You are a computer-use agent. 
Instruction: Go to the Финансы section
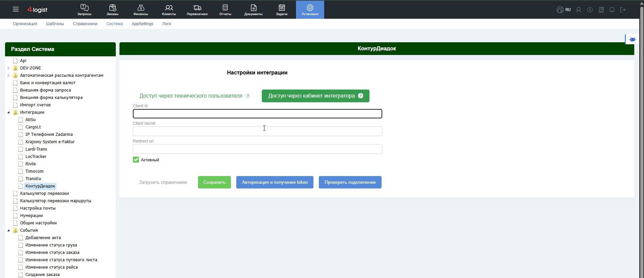141,10
